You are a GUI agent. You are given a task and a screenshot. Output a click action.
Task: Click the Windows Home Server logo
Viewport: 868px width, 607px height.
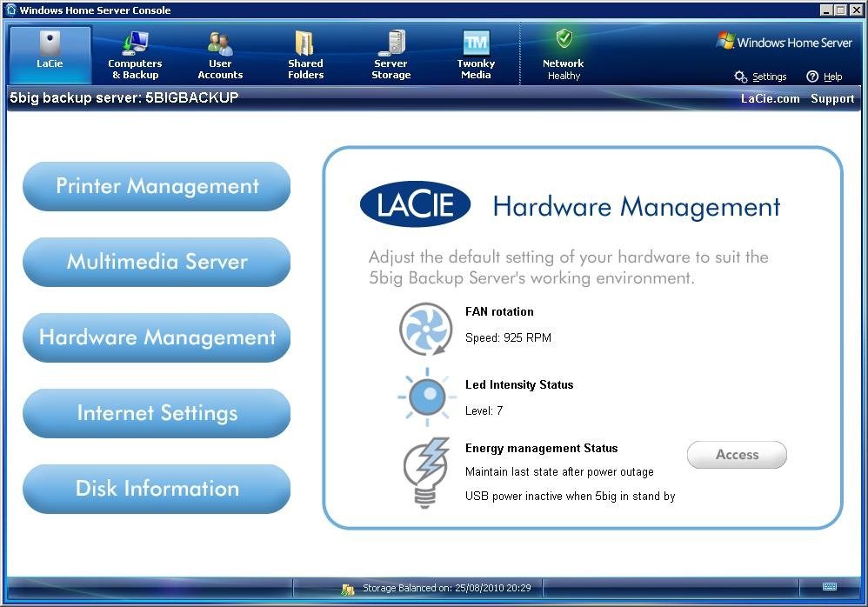click(x=784, y=42)
